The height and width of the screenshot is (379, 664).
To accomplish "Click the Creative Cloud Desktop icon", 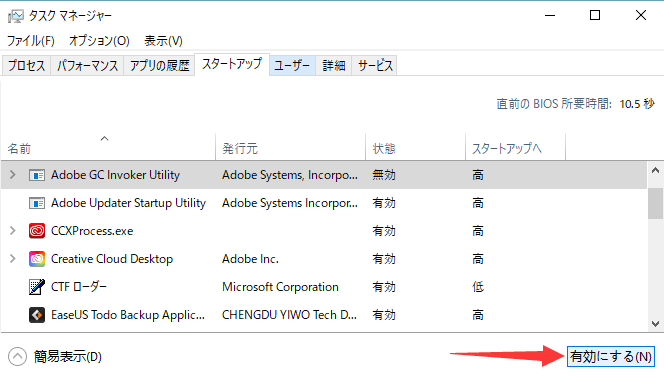I will (37, 259).
